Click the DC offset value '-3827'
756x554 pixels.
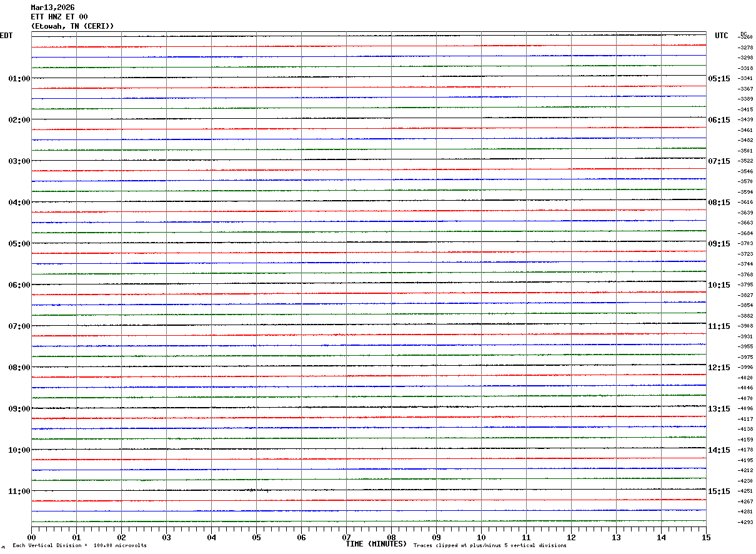point(745,295)
